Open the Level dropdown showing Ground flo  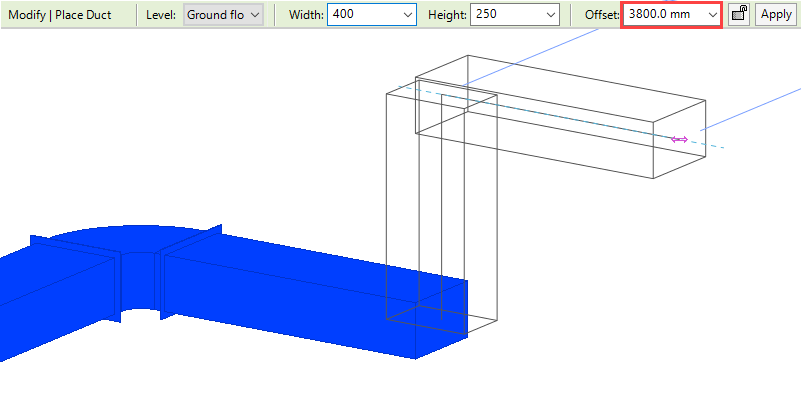[223, 15]
